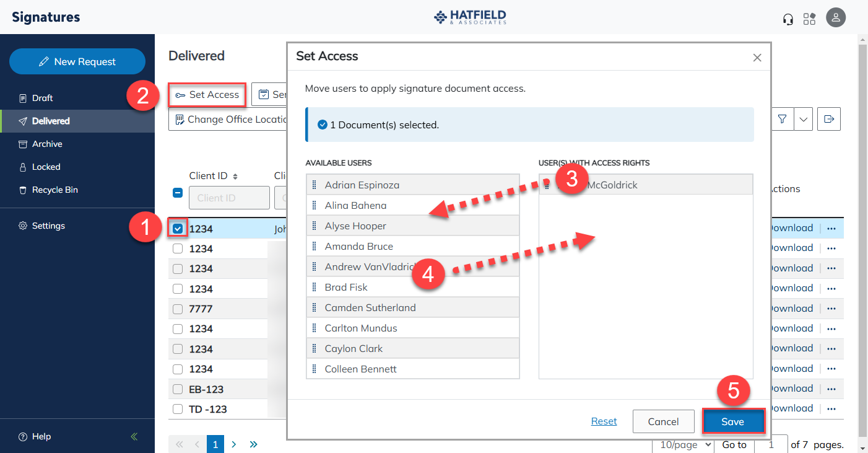Select Adrian Espinoza in available users
Image resolution: width=868 pixels, height=453 pixels.
tap(413, 185)
